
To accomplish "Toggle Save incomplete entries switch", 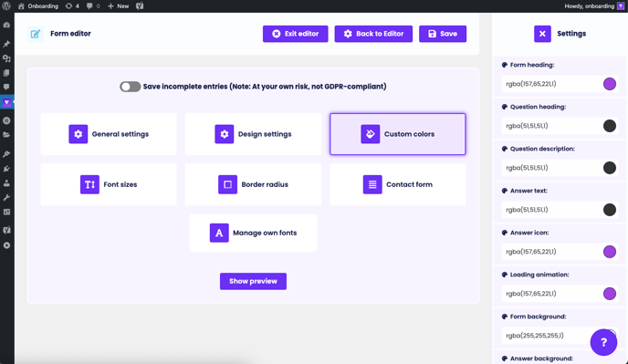I will (131, 87).
